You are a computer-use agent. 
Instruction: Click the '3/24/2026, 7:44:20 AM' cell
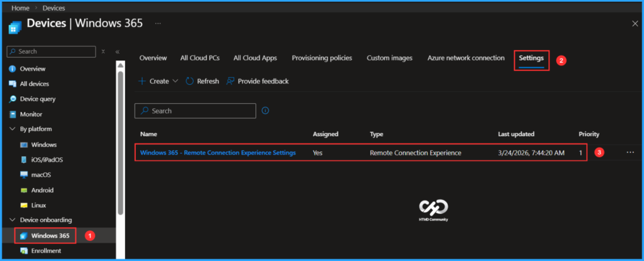coord(531,153)
